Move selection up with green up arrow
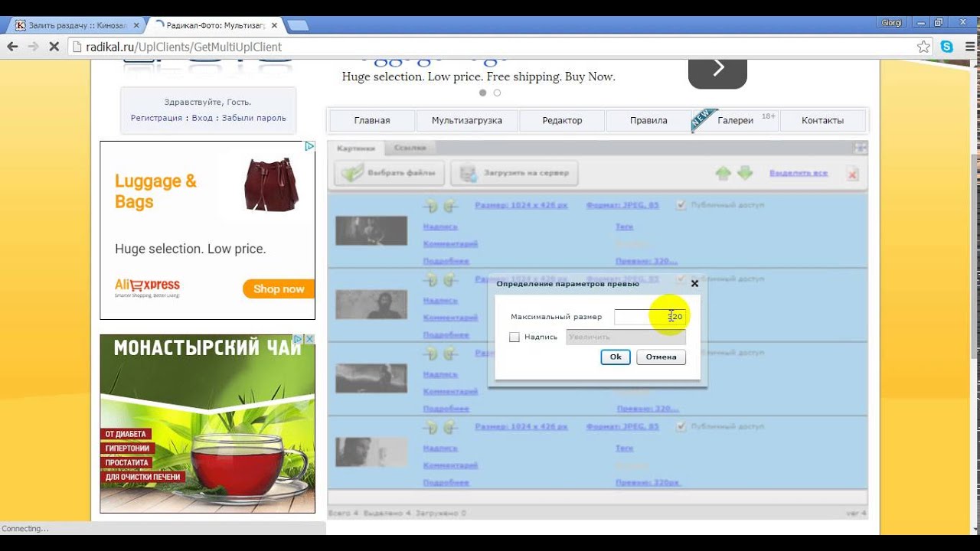The image size is (980, 551). (723, 174)
